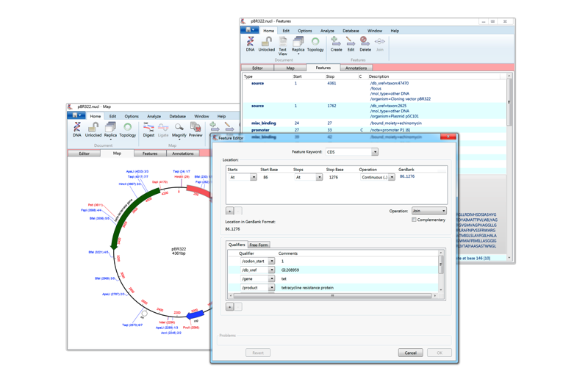Viewport: 588px width, 379px height.
Task: Click Replica icon in Features window
Action: 298,45
